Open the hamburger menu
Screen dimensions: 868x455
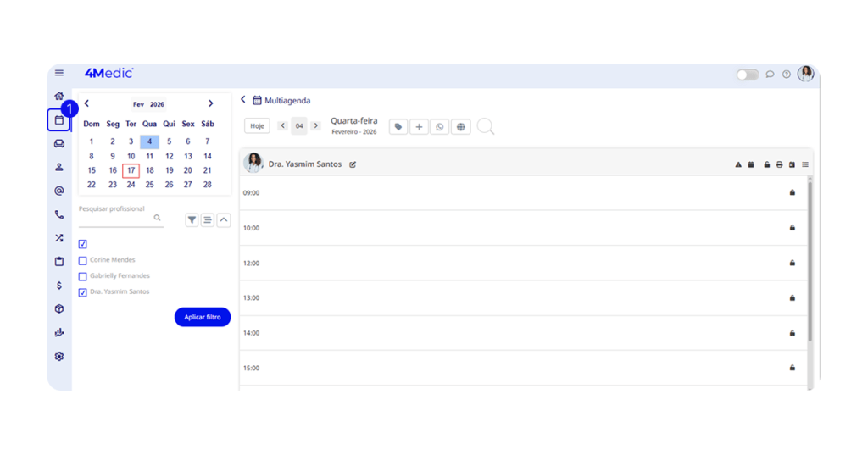click(x=59, y=74)
